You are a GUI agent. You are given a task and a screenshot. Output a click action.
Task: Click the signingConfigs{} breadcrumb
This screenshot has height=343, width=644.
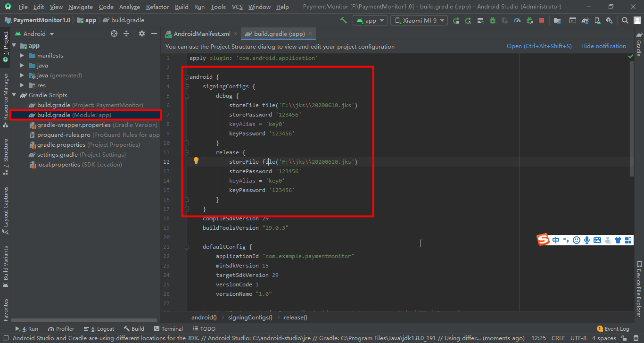click(250, 318)
